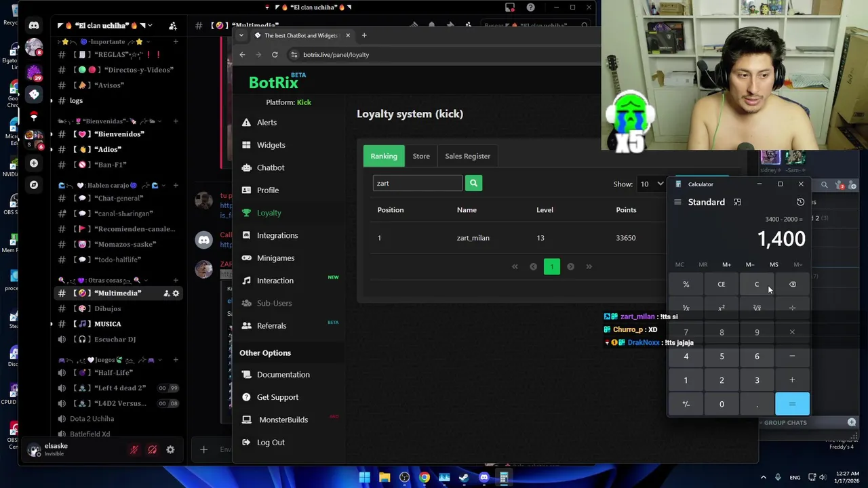This screenshot has height=488, width=868.
Task: Click Calculator M+ memory add
Action: pyautogui.click(x=726, y=264)
